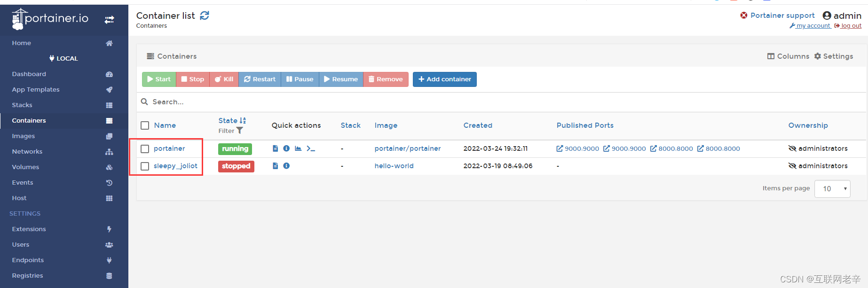
Task: Open the Items per page dropdown
Action: point(832,188)
